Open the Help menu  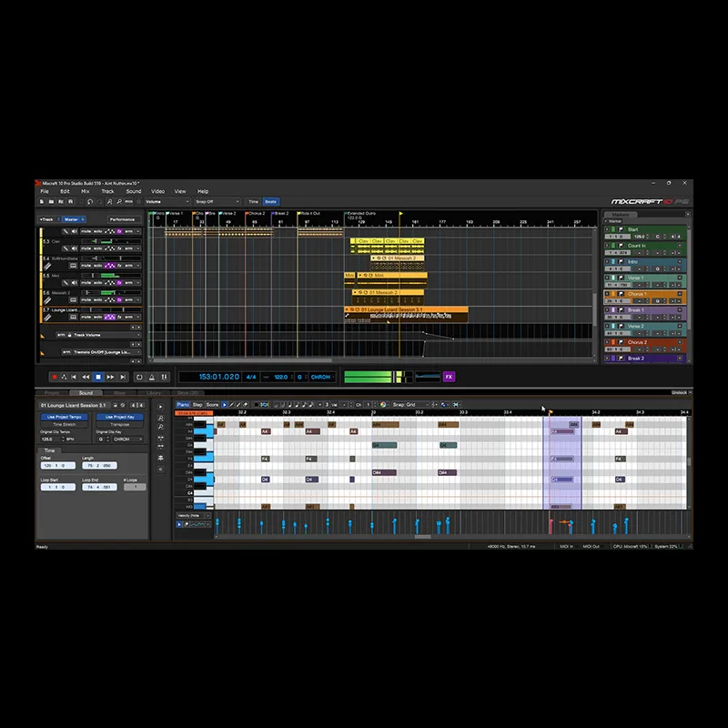point(203,191)
